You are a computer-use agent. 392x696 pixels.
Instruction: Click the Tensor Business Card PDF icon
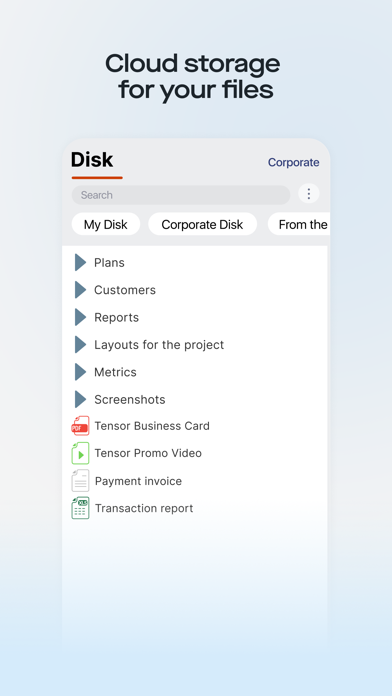coord(80,426)
